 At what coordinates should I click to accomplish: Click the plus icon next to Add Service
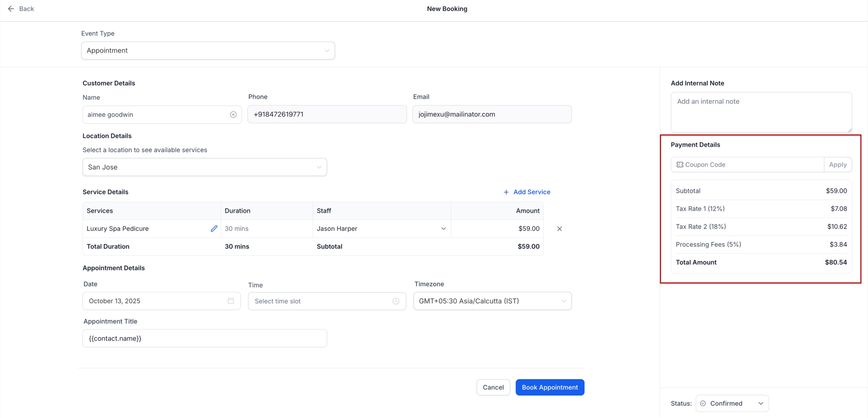click(506, 192)
